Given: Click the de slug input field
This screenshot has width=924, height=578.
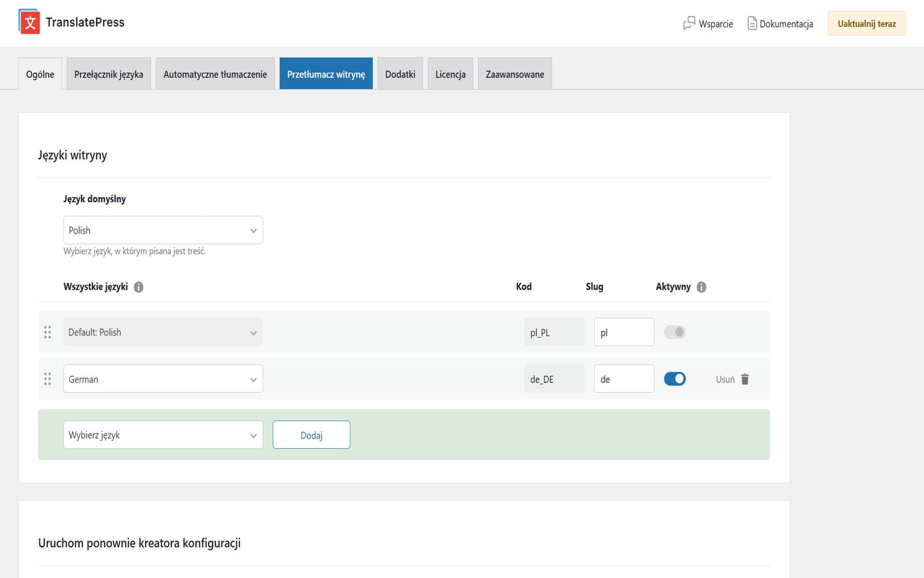Looking at the screenshot, I should coord(624,379).
